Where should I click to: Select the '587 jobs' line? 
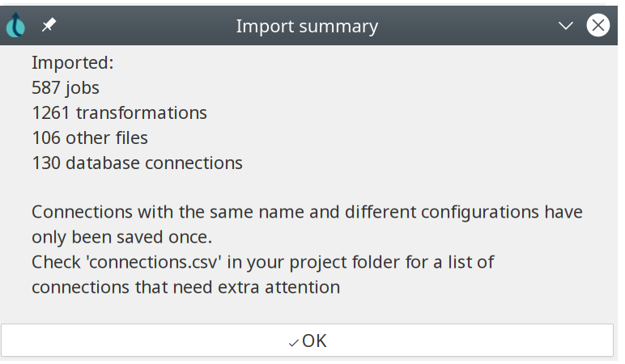[x=66, y=87]
